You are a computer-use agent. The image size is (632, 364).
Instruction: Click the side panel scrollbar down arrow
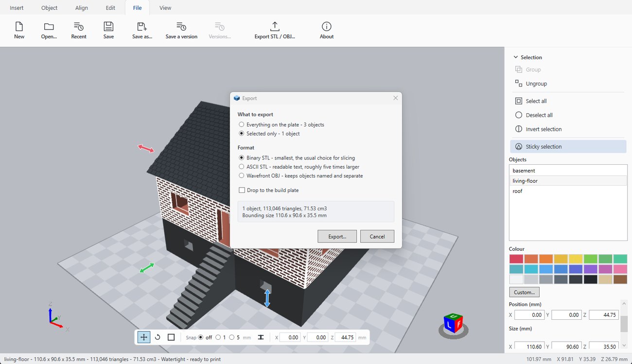point(623,345)
